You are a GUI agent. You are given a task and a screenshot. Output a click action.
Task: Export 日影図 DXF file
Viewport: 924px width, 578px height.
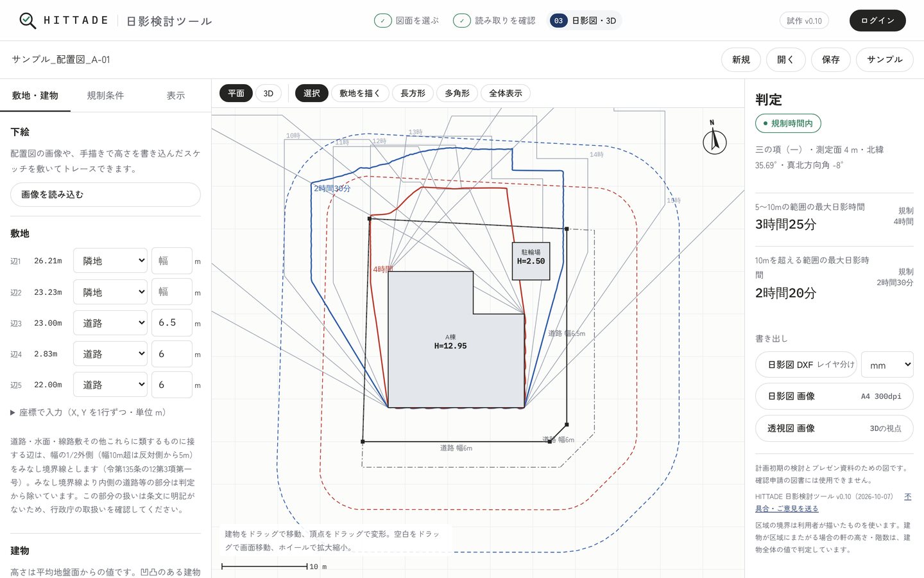[806, 365]
